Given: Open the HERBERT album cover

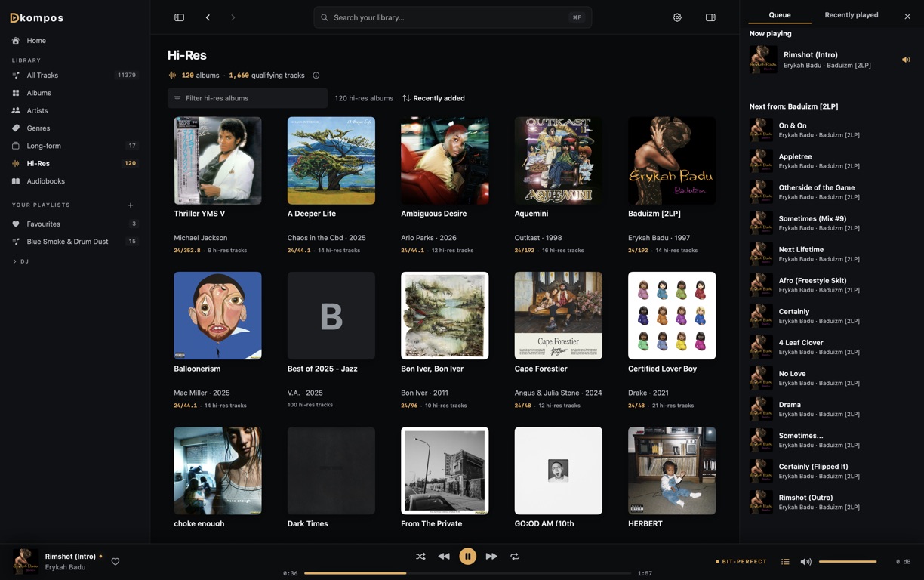Looking at the screenshot, I should pyautogui.click(x=672, y=470).
